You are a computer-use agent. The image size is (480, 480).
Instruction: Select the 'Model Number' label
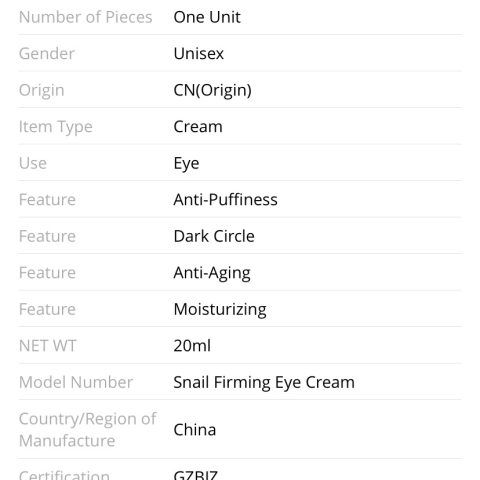click(x=76, y=382)
